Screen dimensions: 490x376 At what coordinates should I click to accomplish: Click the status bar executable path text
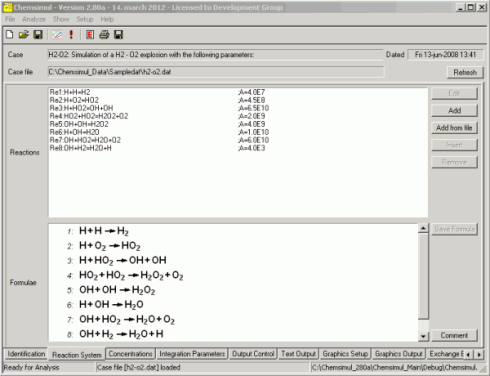(x=394, y=367)
